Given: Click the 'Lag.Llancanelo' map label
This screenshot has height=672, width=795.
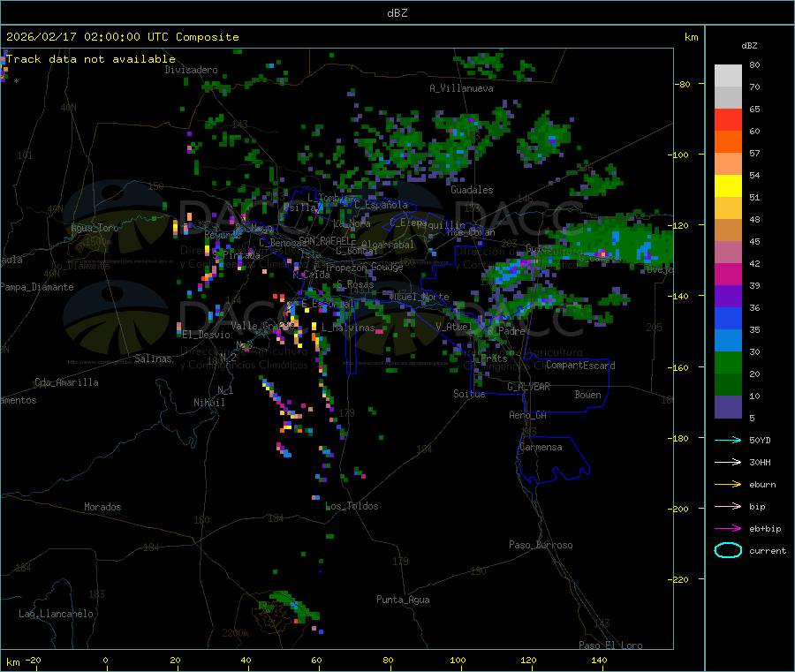Looking at the screenshot, I should pos(56,614).
